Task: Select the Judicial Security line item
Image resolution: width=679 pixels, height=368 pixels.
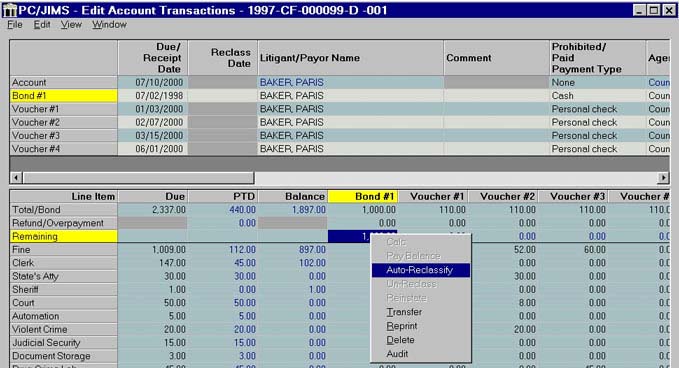Action: coord(64,343)
